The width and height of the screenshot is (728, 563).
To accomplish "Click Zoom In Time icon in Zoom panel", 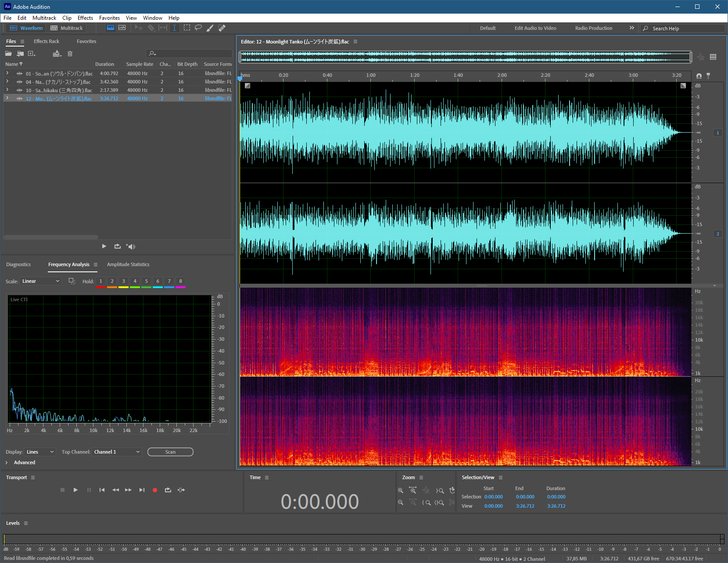I will click(x=413, y=491).
